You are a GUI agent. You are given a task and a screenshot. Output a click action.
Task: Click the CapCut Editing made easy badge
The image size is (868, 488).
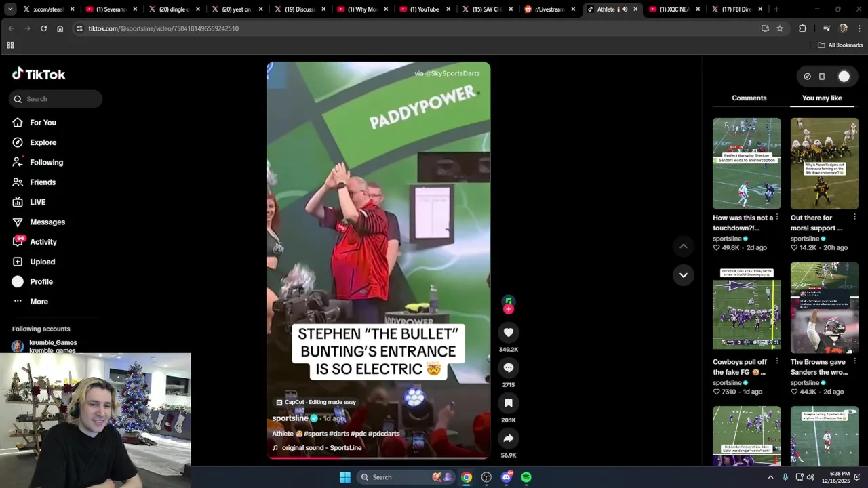tap(316, 402)
